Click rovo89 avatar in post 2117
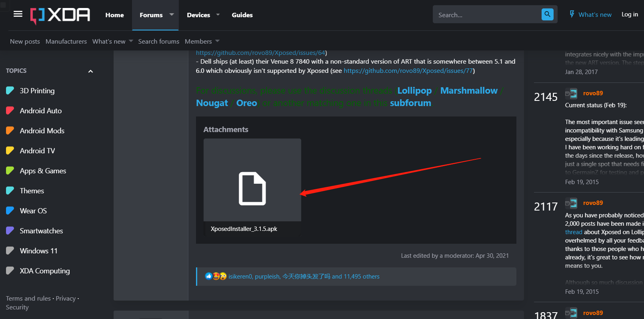Viewport: 644px width, 319px height. tap(571, 203)
